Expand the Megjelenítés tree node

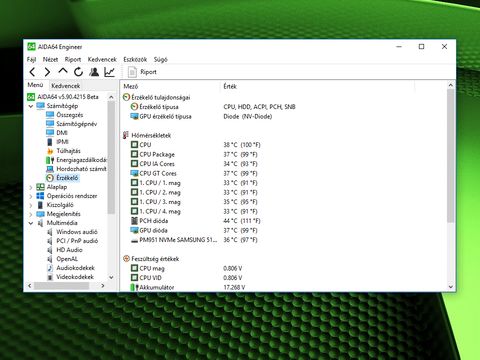[x=31, y=214]
